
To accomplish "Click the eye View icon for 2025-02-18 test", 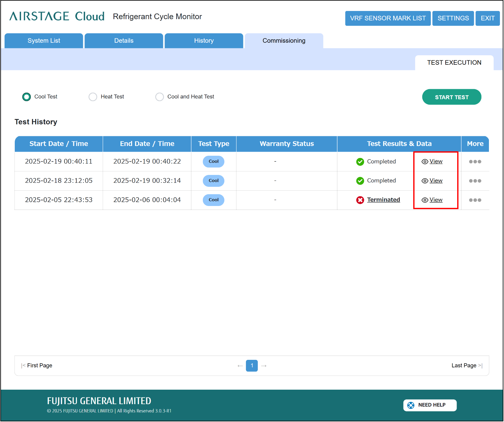I will pyautogui.click(x=425, y=181).
